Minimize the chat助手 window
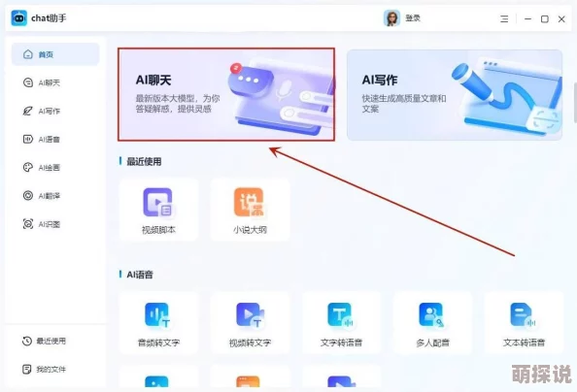Image resolution: width=577 pixels, height=392 pixels. pyautogui.click(x=527, y=18)
